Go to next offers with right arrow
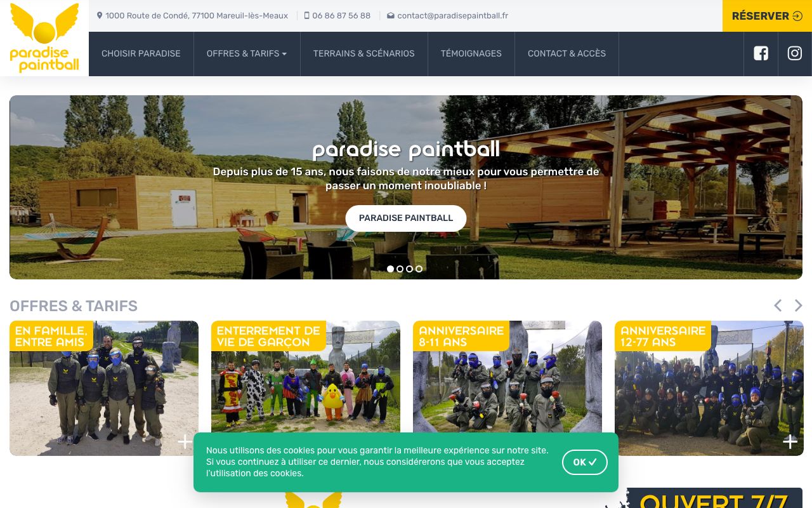 (798, 305)
